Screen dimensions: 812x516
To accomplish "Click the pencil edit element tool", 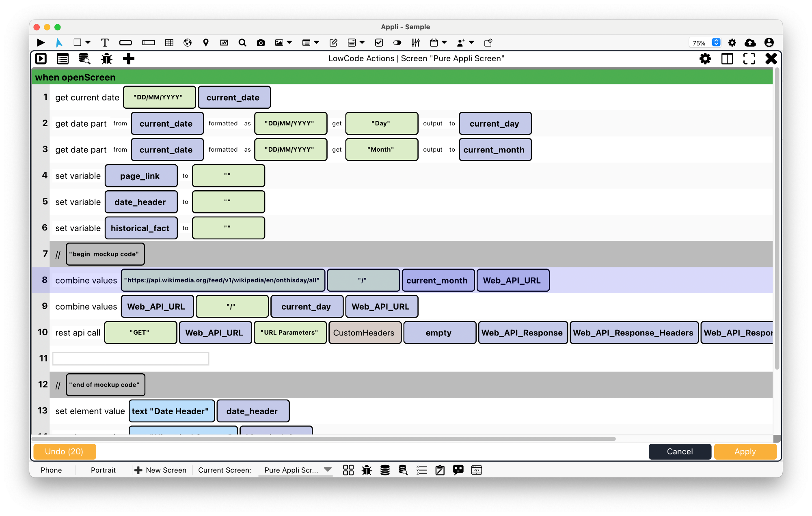I will 333,43.
